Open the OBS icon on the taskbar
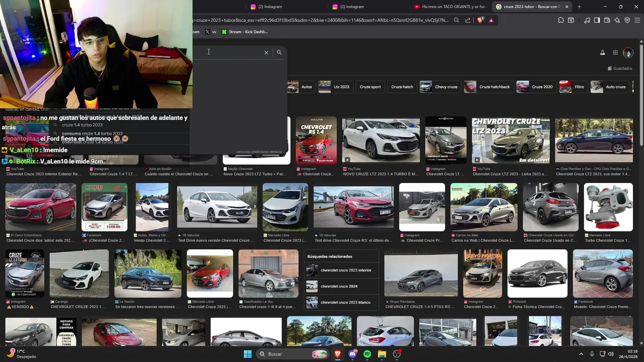This screenshot has height=362, width=644. click(397, 354)
